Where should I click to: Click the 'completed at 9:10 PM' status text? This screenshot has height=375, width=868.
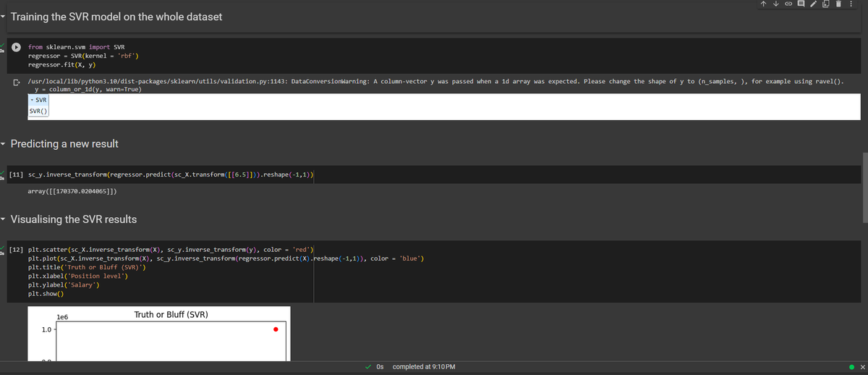pos(424,367)
